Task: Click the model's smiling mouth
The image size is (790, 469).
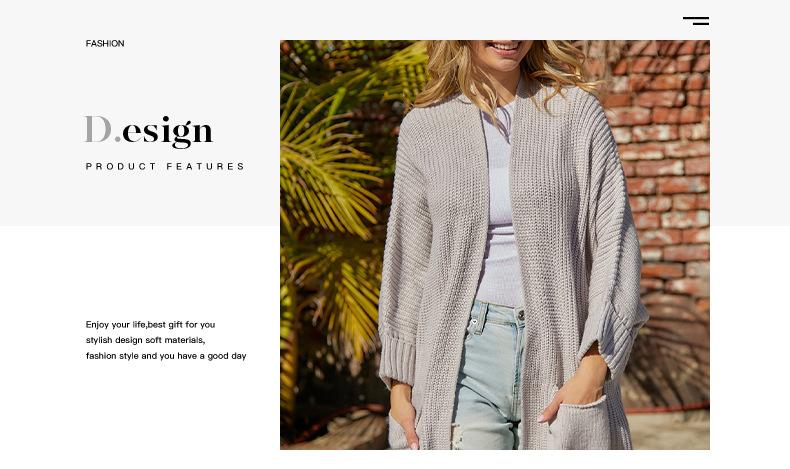Action: point(504,47)
